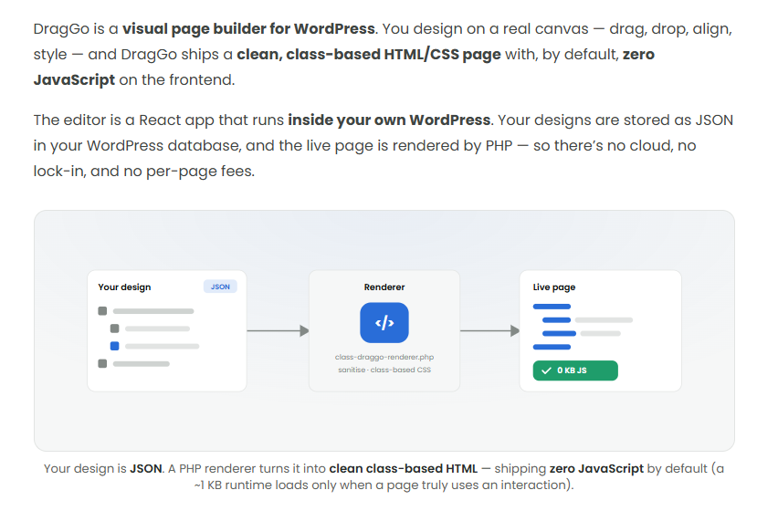Click the "sanitise · class-based CSS" label
This screenshot has width=757, height=532.
384,370
